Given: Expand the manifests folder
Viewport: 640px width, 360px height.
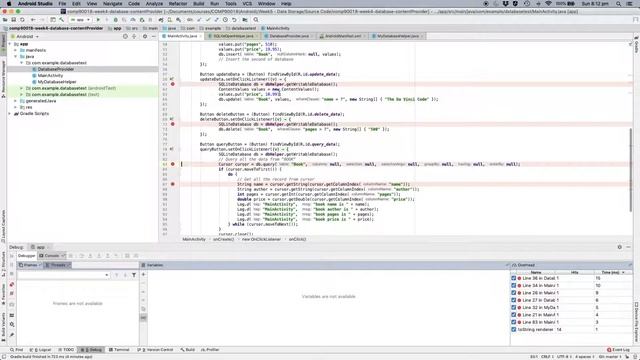Looking at the screenshot, I should pos(16,50).
